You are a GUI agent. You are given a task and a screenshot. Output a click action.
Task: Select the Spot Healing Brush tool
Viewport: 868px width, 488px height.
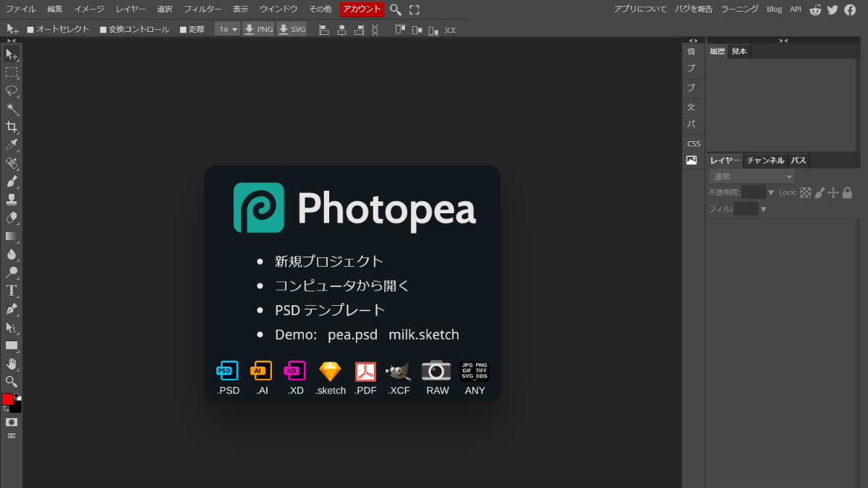pos(12,163)
